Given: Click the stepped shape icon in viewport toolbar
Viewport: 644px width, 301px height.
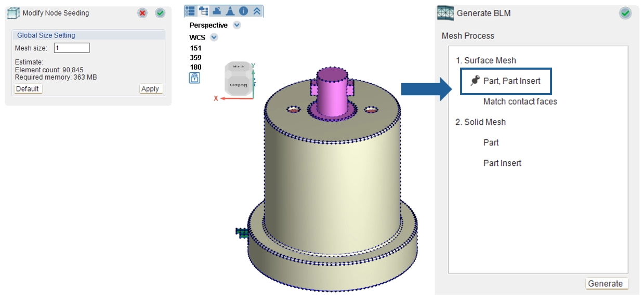Looking at the screenshot, I should click(x=217, y=11).
